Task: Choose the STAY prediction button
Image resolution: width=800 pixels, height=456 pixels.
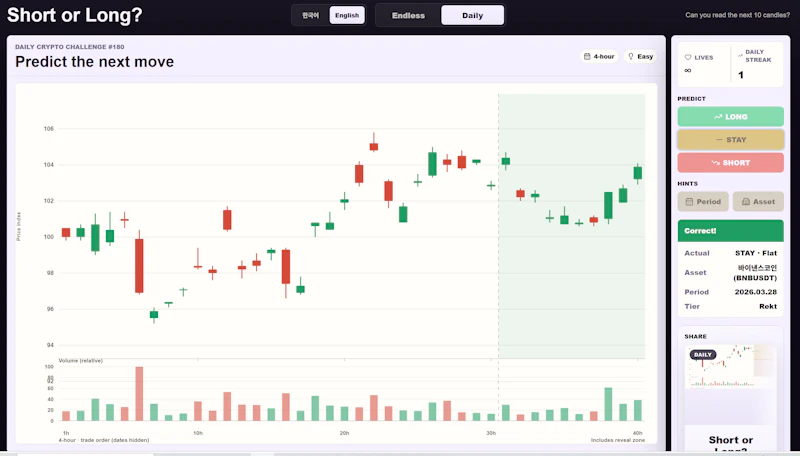Action: coord(730,140)
